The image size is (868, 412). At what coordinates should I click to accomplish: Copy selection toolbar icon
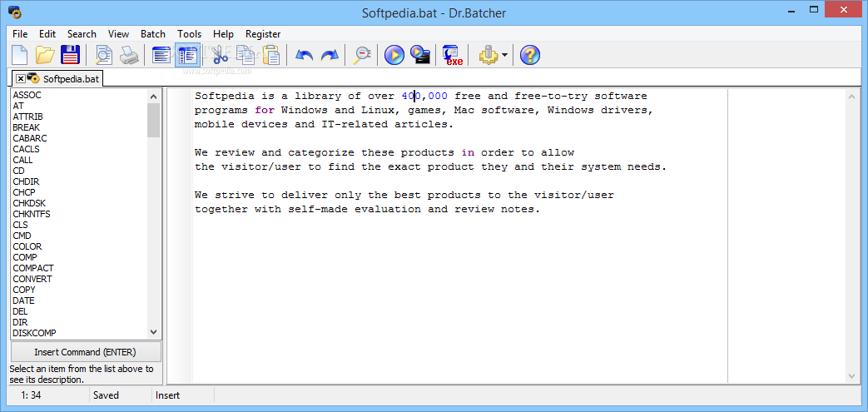(x=246, y=55)
